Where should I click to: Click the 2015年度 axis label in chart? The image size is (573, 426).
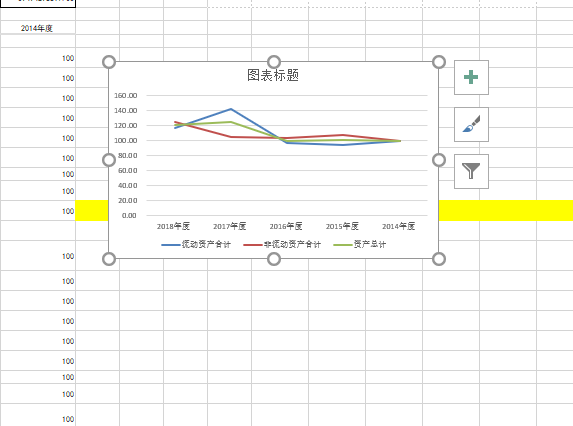(342, 227)
